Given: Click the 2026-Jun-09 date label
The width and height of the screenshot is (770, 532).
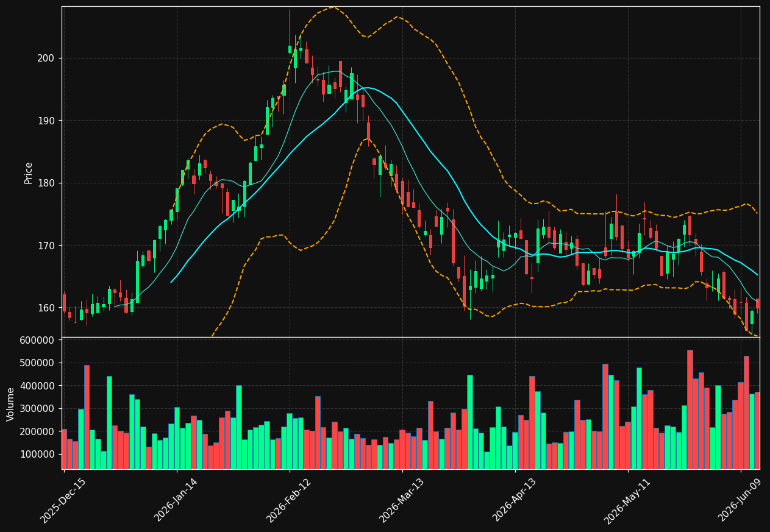Looking at the screenshot, I should point(740,500).
